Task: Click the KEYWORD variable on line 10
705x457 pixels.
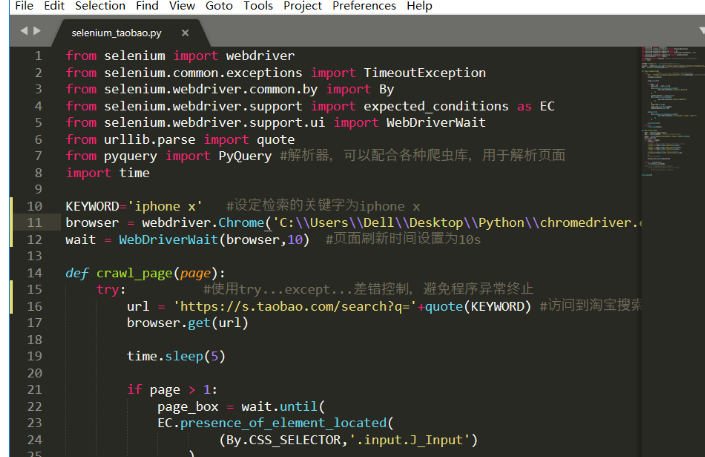Action: 92,206
